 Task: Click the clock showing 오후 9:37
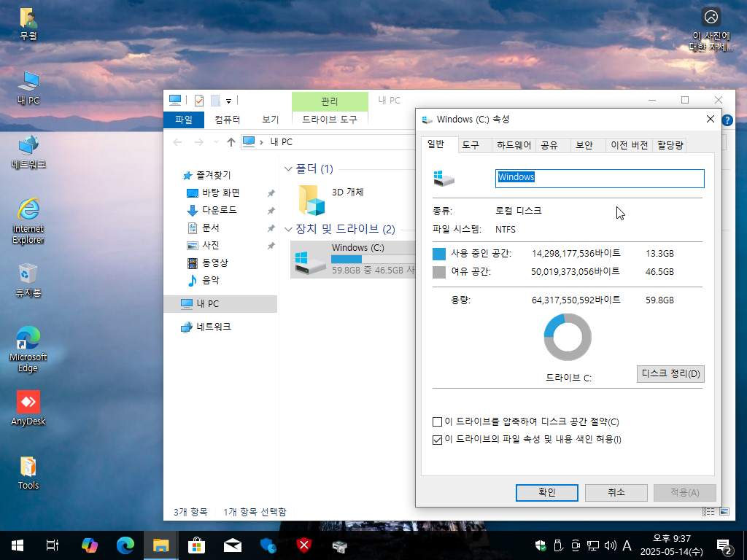671,545
